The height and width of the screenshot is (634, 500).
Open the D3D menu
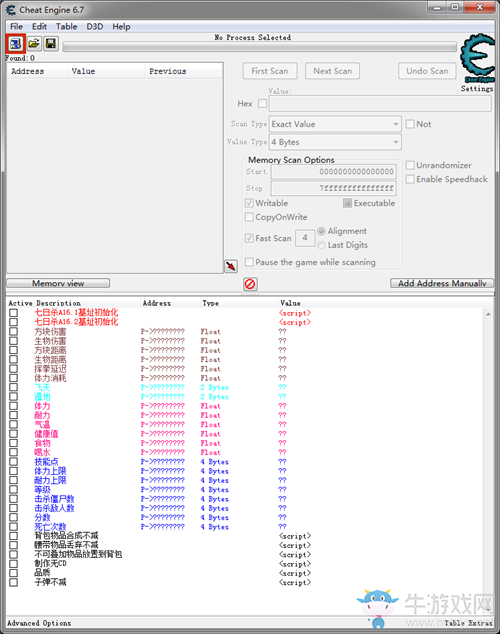(x=95, y=27)
